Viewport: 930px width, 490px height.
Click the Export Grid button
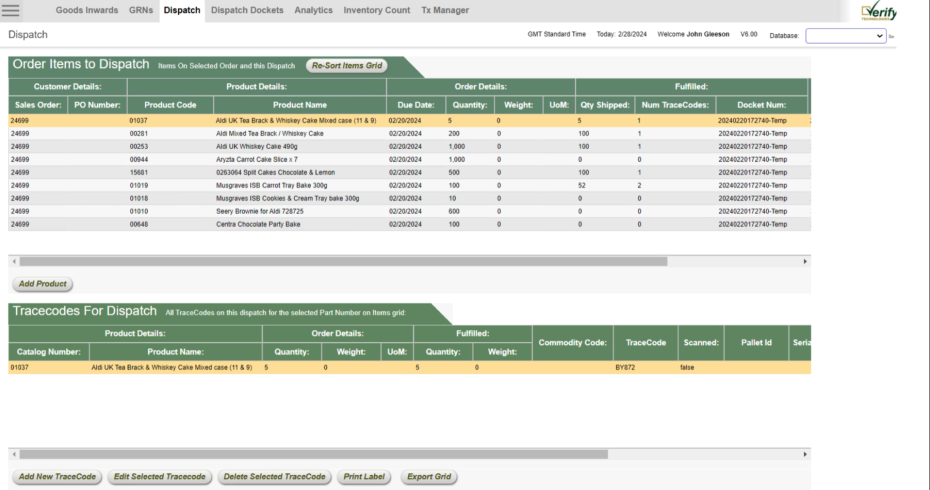[429, 476]
